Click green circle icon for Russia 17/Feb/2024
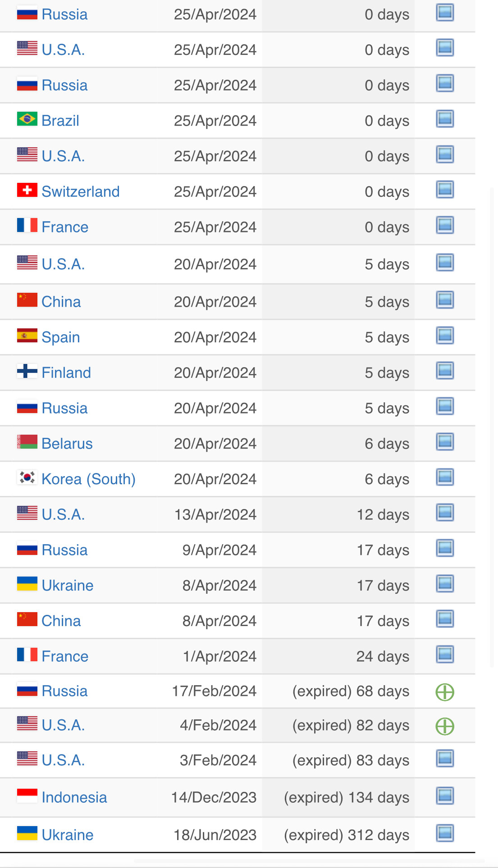 coord(445,692)
